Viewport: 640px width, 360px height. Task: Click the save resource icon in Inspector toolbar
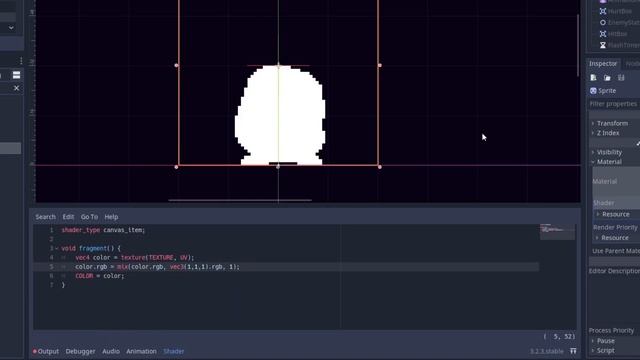coord(621,78)
